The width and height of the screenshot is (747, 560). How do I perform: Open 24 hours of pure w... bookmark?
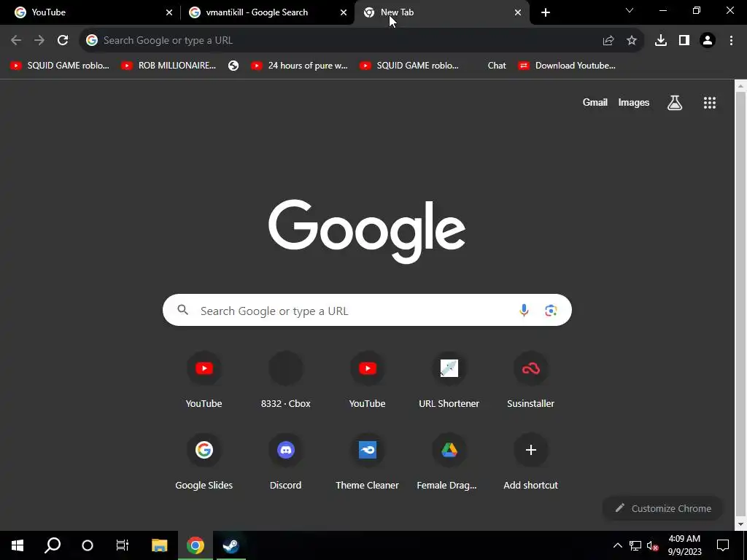pyautogui.click(x=300, y=66)
